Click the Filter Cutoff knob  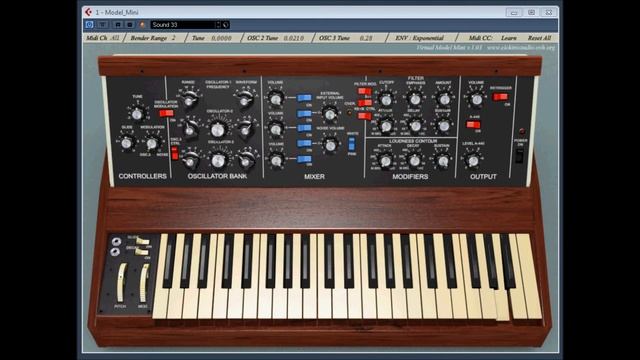386,99
